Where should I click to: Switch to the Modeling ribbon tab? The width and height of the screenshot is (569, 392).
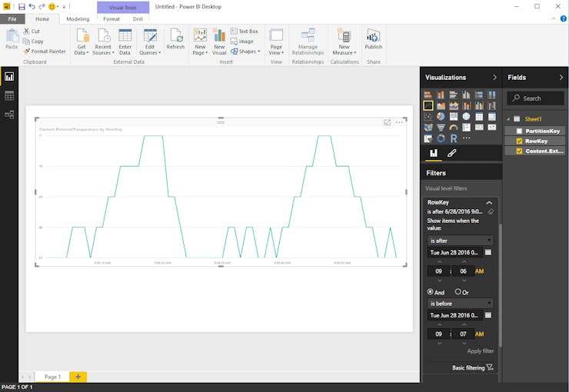pos(78,19)
